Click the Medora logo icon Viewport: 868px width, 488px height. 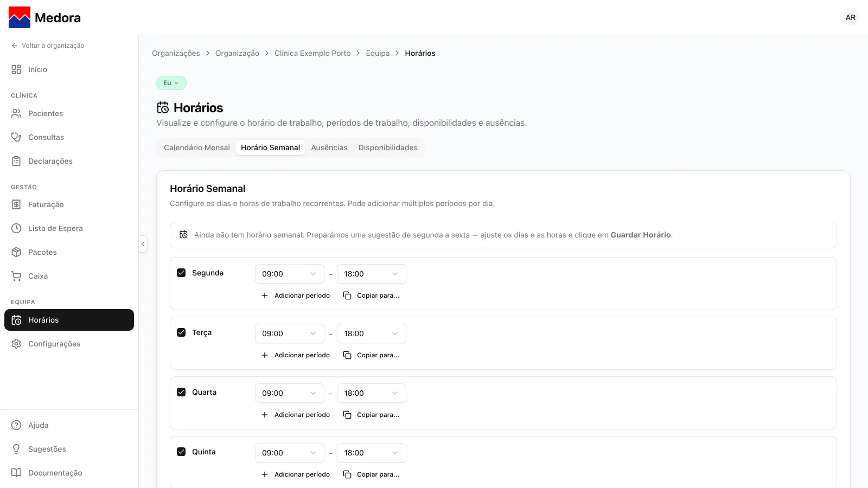click(20, 17)
